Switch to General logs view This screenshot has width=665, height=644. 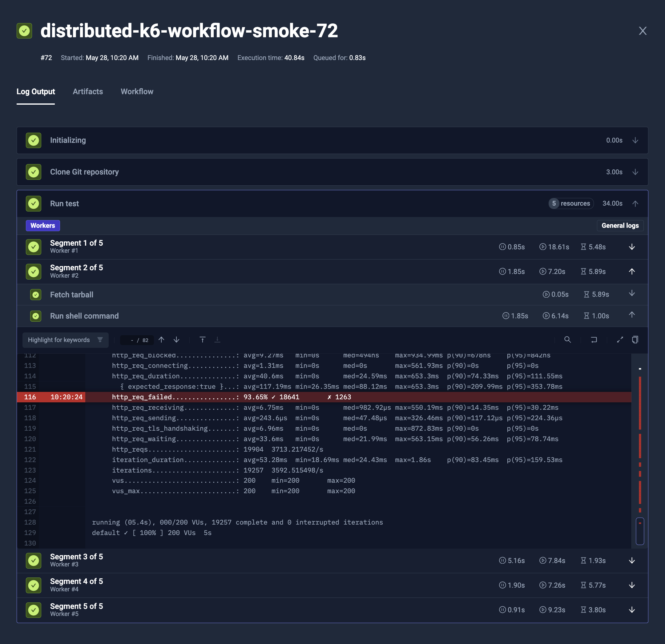620,225
